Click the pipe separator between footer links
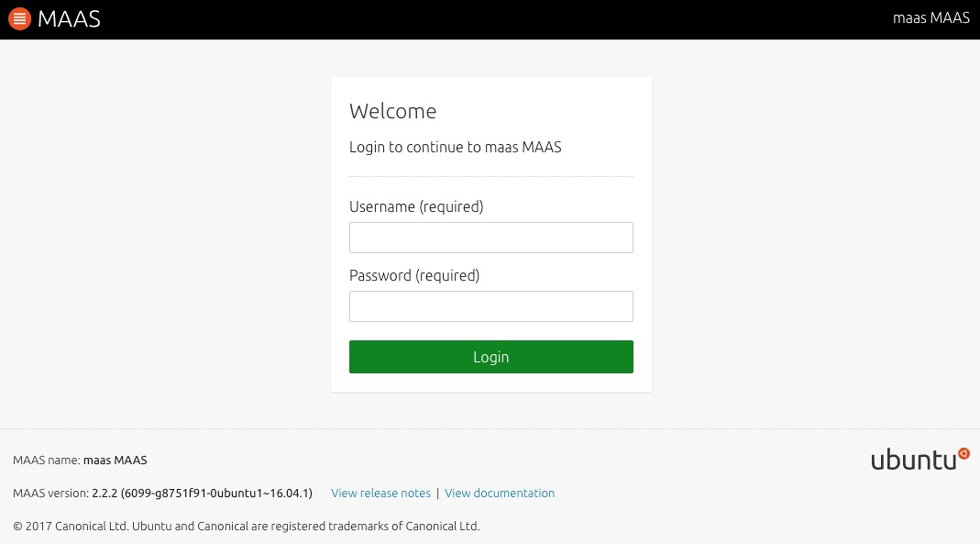Image resolution: width=980 pixels, height=544 pixels. point(437,494)
